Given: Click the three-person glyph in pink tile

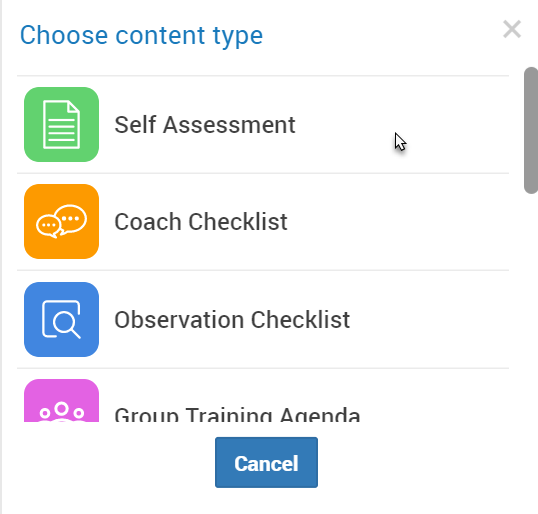Looking at the screenshot, I should (x=61, y=412).
